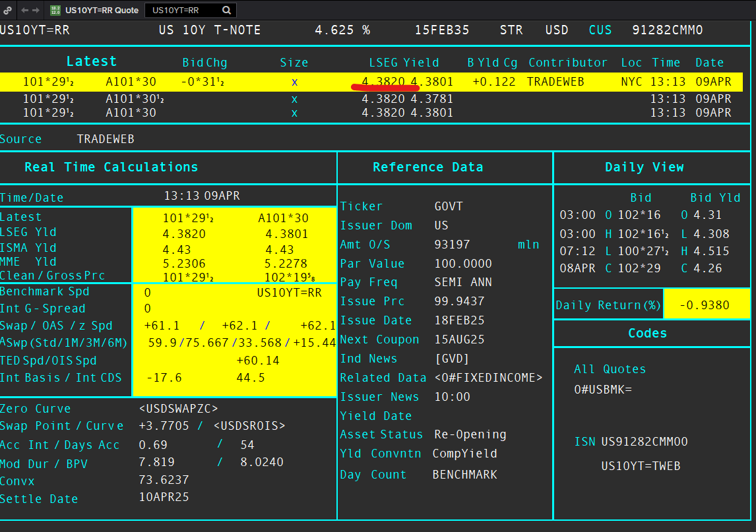Click the Codes panel heading
The width and height of the screenshot is (756, 532).
[647, 333]
